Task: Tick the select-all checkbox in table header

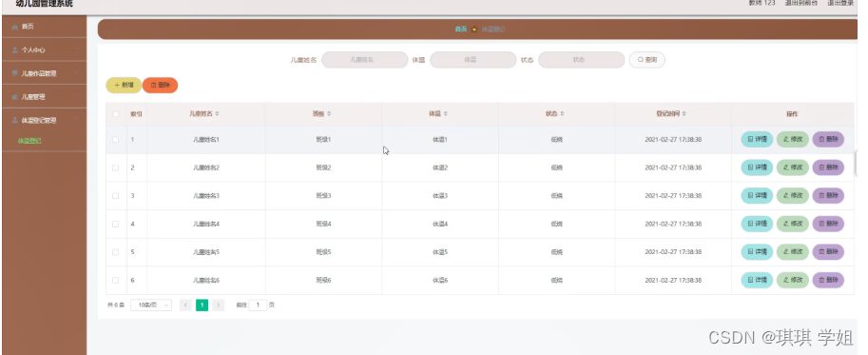Action: (116, 114)
